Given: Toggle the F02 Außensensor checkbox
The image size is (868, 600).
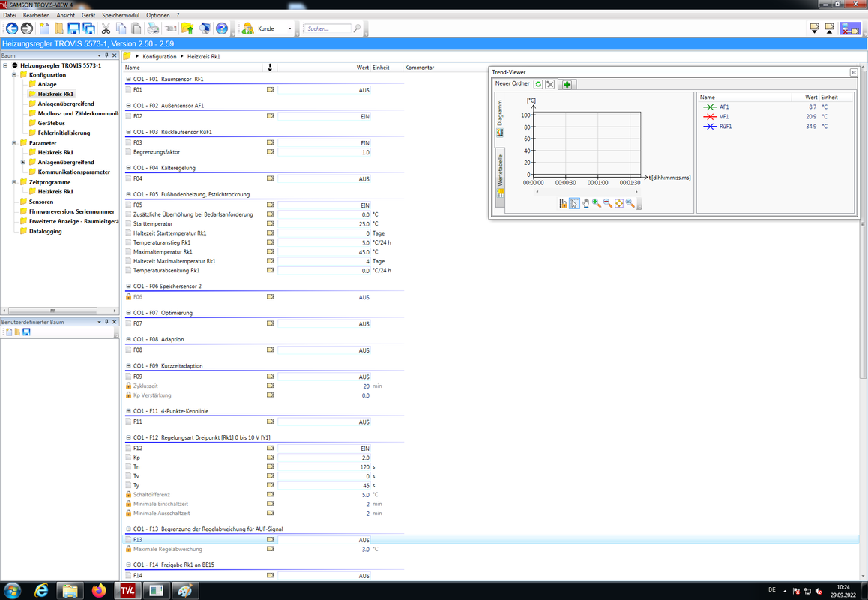Looking at the screenshot, I should click(128, 116).
